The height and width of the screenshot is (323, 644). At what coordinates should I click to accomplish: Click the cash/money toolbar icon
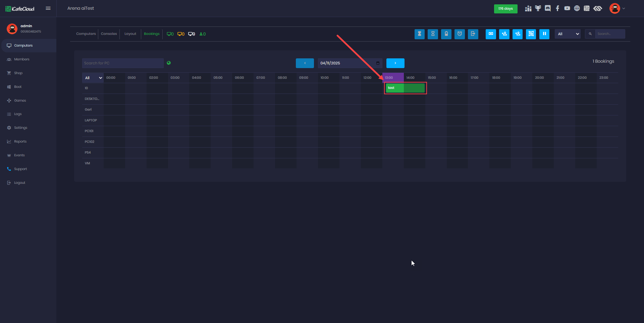491,34
